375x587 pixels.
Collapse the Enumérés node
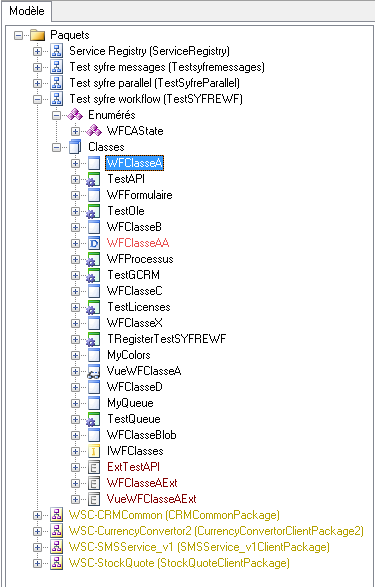(56, 116)
